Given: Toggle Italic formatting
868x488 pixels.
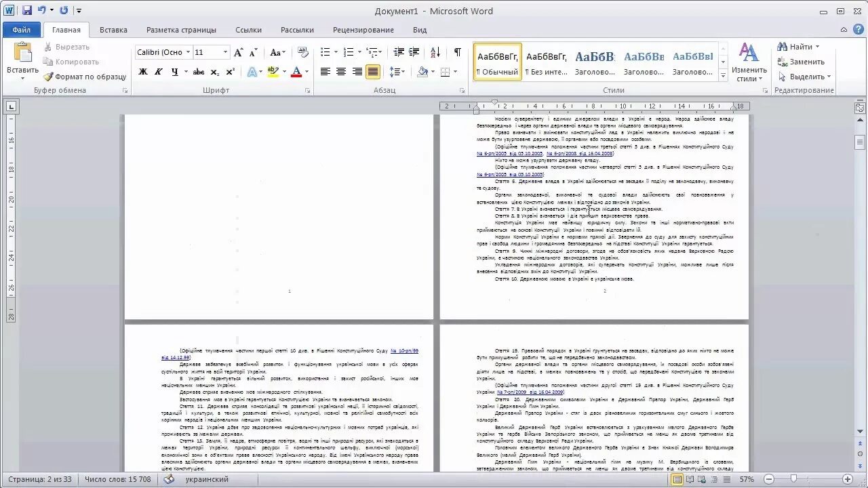Looking at the screenshot, I should coord(159,72).
